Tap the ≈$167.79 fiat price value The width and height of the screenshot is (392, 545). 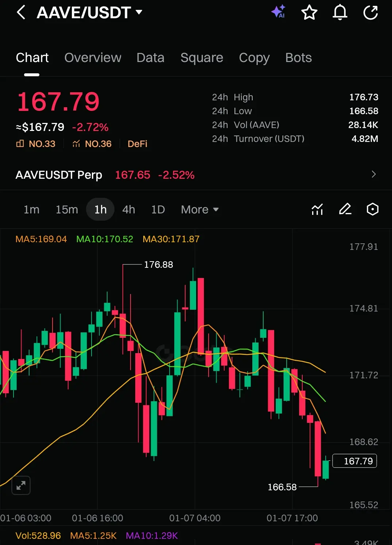click(x=40, y=127)
